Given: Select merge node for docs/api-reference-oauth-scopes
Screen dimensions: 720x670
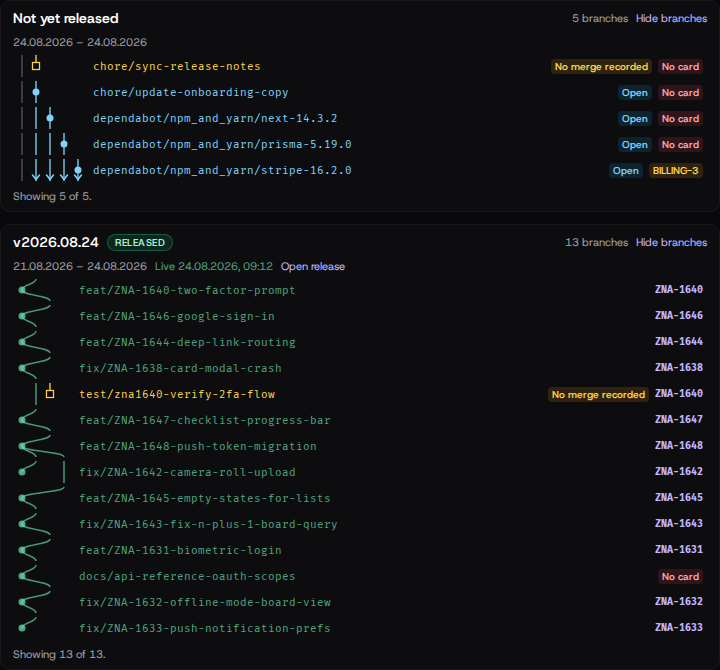Looking at the screenshot, I should coord(22,576).
